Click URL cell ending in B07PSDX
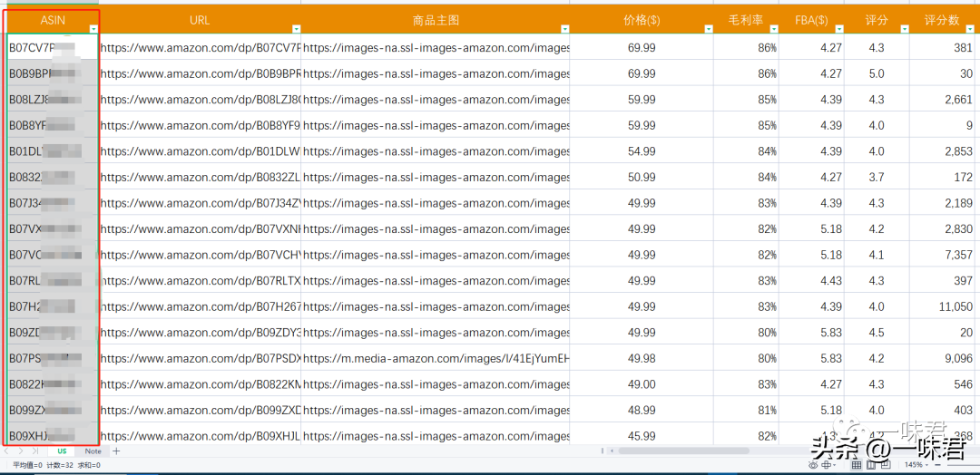 coord(200,358)
